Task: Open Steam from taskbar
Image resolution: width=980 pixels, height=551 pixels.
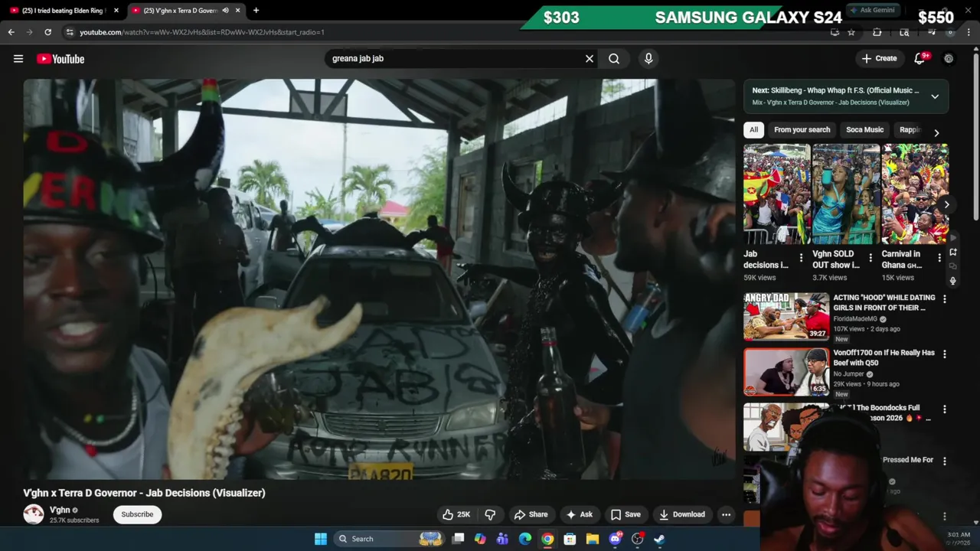Action: tap(659, 539)
